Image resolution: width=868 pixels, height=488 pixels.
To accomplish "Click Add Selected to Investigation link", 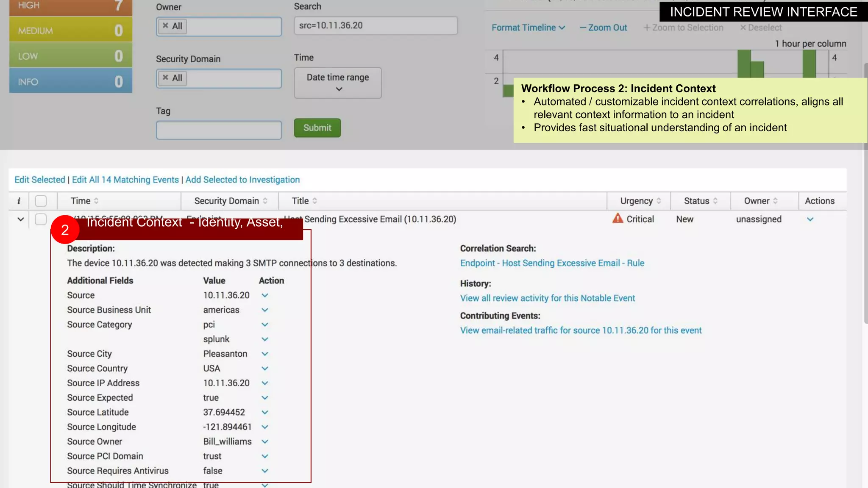I will coord(242,180).
